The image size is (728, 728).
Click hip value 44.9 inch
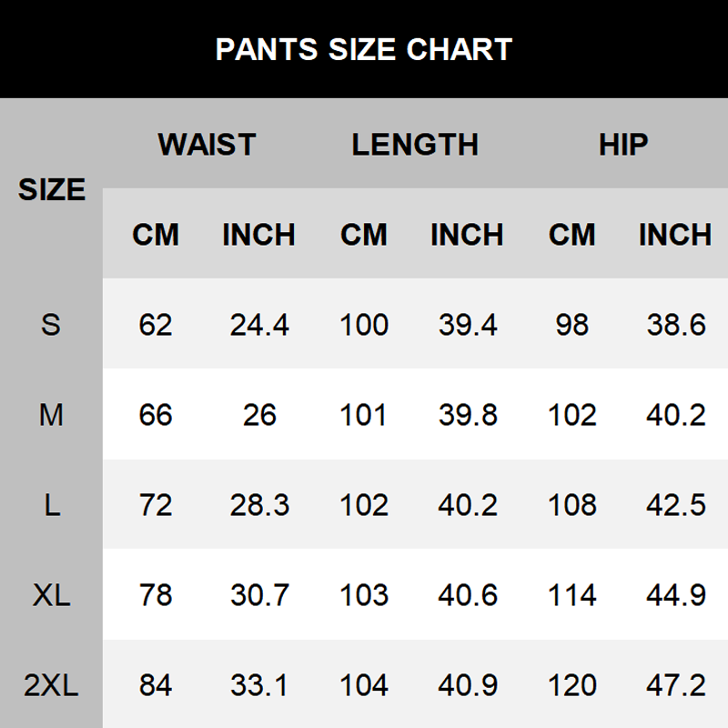pos(676,595)
